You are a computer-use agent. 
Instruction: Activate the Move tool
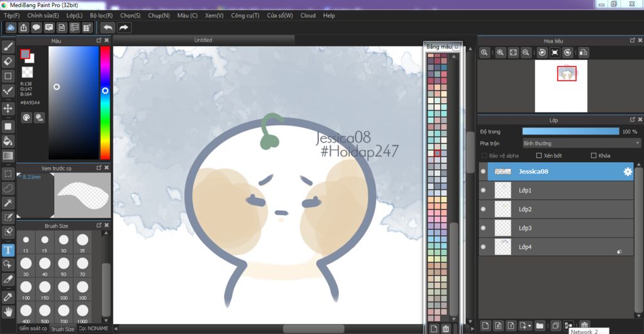(8, 108)
